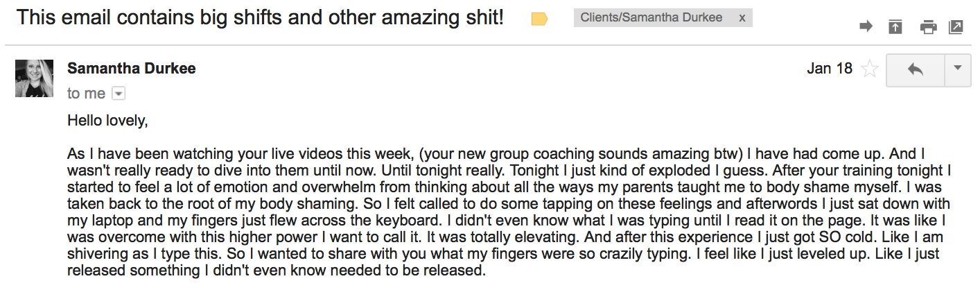Click the Jan 18 date stamp
The image size is (980, 290).
click(x=830, y=69)
